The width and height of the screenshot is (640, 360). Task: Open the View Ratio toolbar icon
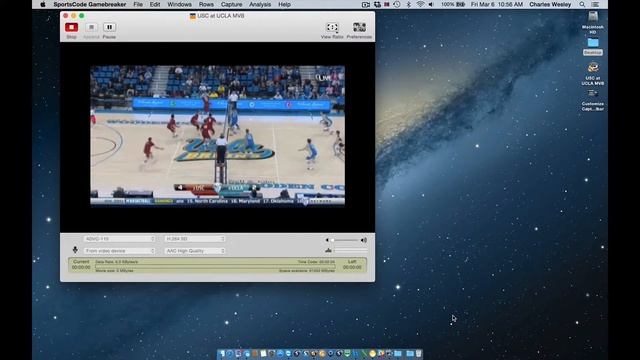click(x=332, y=28)
